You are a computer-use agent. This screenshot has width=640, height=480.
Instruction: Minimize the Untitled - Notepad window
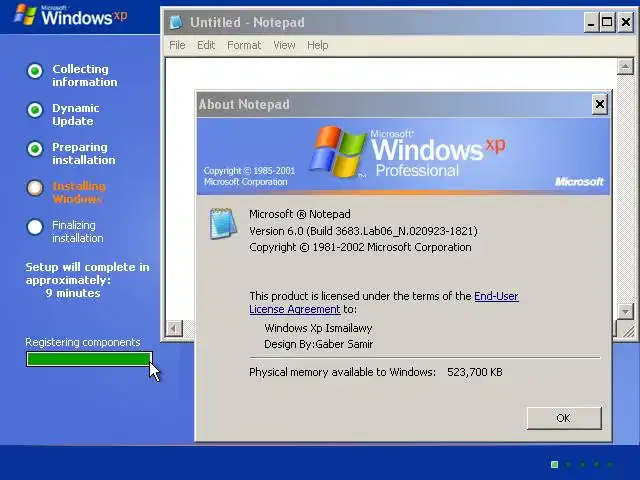(591, 22)
